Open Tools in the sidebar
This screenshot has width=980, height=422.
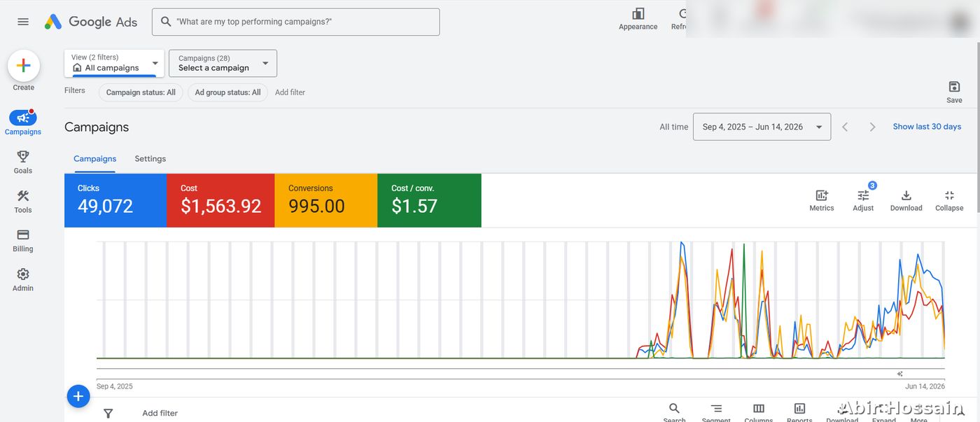[23, 201]
